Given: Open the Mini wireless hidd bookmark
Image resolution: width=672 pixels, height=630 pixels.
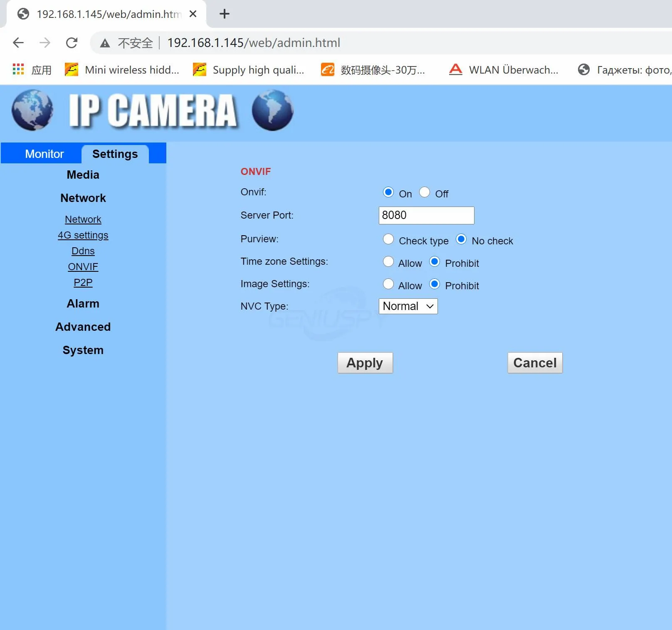Looking at the screenshot, I should coord(122,70).
